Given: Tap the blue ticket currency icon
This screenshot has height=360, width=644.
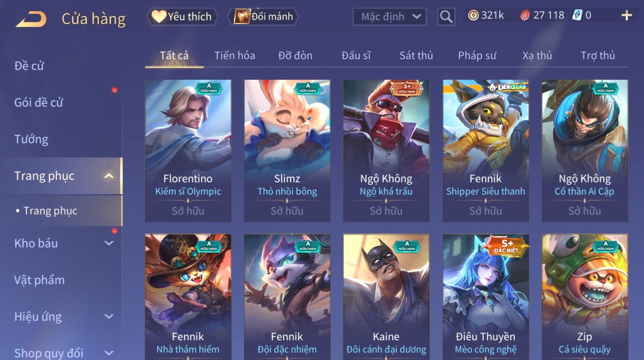Looking at the screenshot, I should [578, 16].
